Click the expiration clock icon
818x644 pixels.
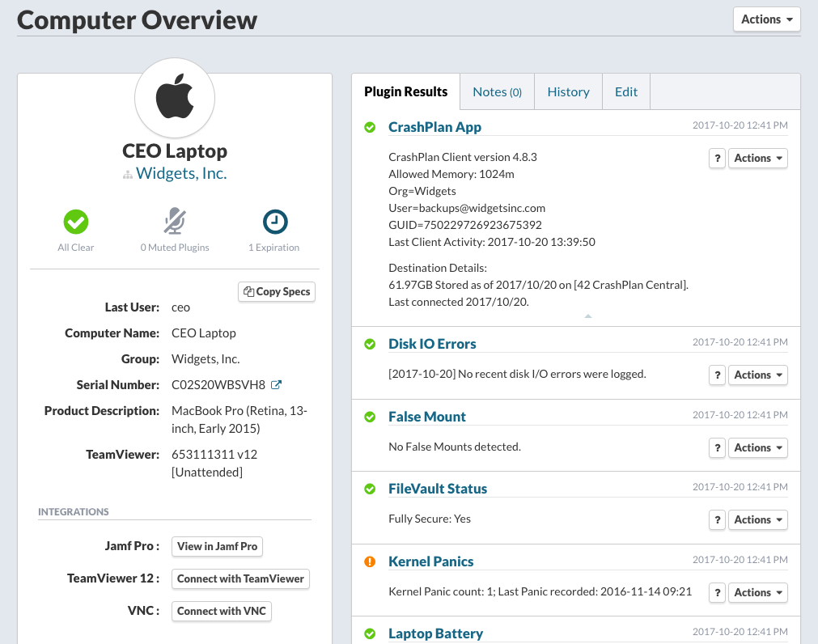pos(275,222)
